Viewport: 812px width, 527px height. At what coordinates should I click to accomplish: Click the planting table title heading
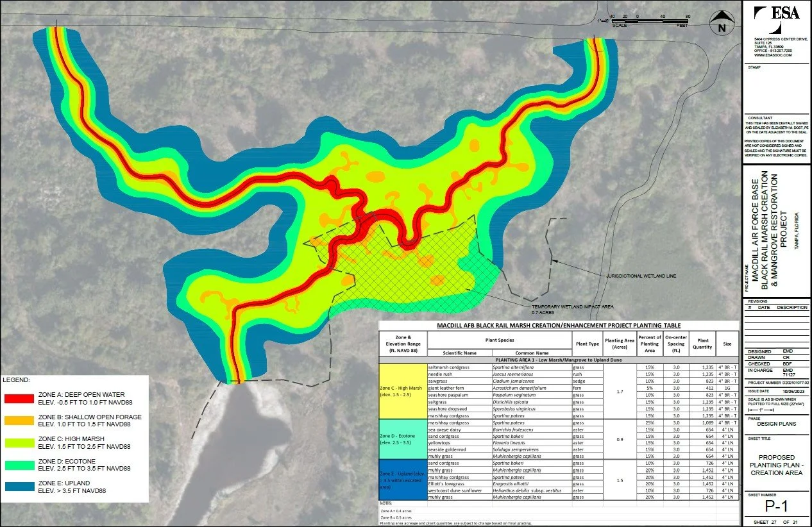coord(559,326)
